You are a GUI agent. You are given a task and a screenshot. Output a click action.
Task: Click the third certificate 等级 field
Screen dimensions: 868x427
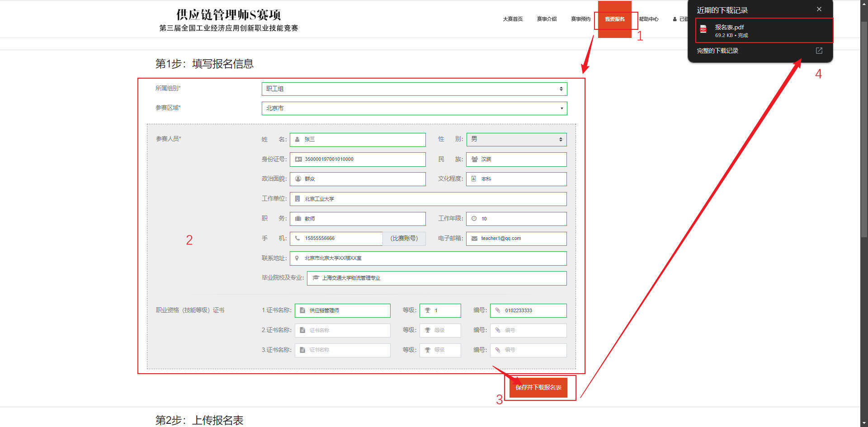pyautogui.click(x=440, y=350)
